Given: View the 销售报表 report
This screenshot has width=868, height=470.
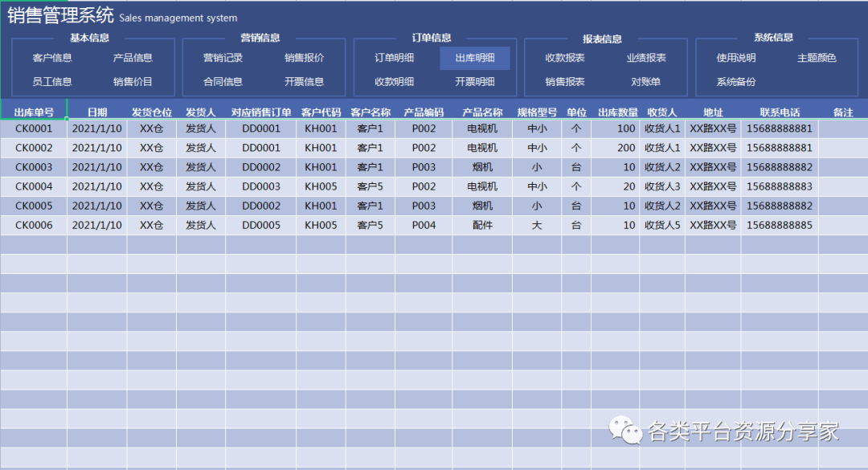Looking at the screenshot, I should (565, 81).
